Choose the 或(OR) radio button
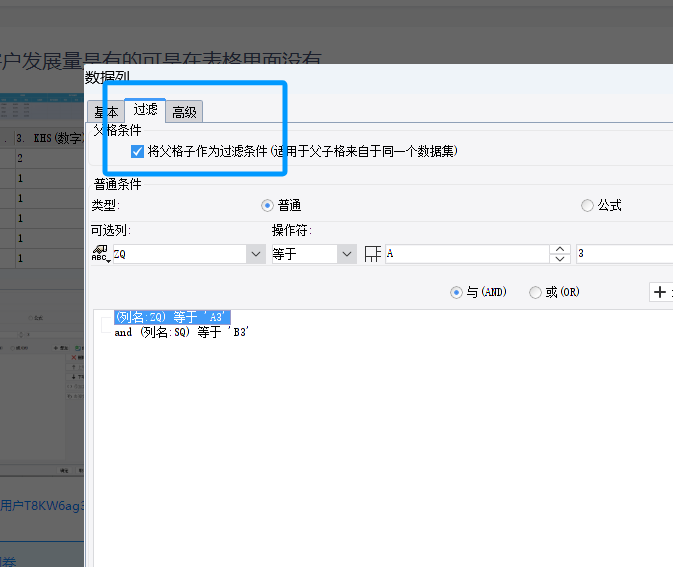The height and width of the screenshot is (567, 673). [x=535, y=293]
